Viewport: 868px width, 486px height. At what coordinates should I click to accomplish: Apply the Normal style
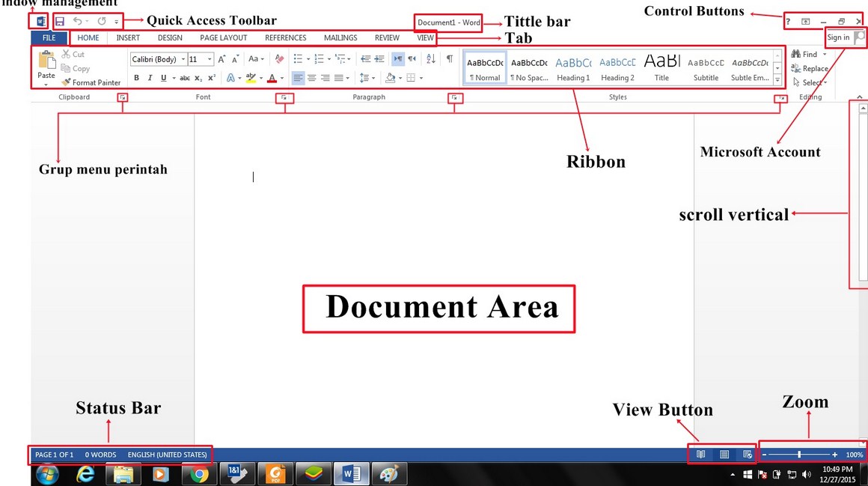tap(485, 68)
